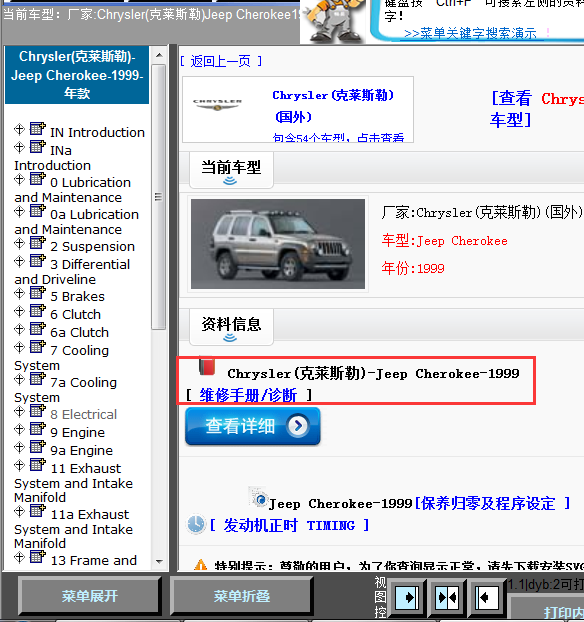Expand the 9a Engine node
The width and height of the screenshot is (584, 622).
point(19,447)
